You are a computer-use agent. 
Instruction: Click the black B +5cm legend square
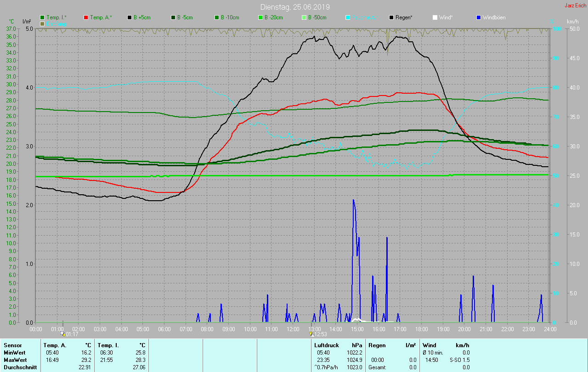(130, 17)
